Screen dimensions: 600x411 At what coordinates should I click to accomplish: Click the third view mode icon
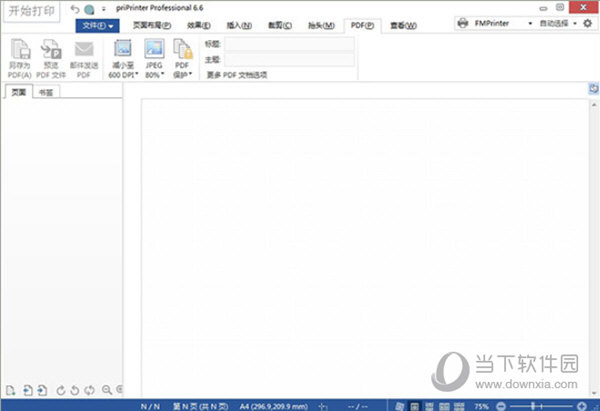pyautogui.click(x=429, y=406)
